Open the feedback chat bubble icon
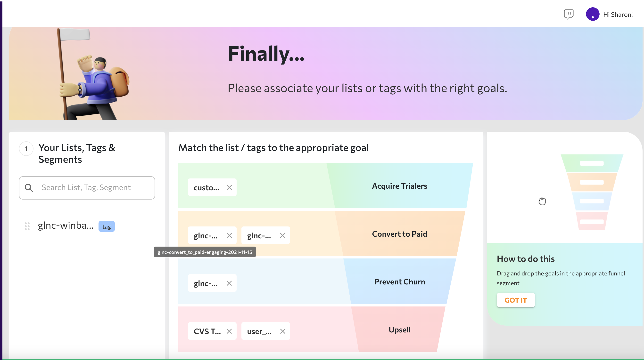This screenshot has height=362, width=644. 569,14
